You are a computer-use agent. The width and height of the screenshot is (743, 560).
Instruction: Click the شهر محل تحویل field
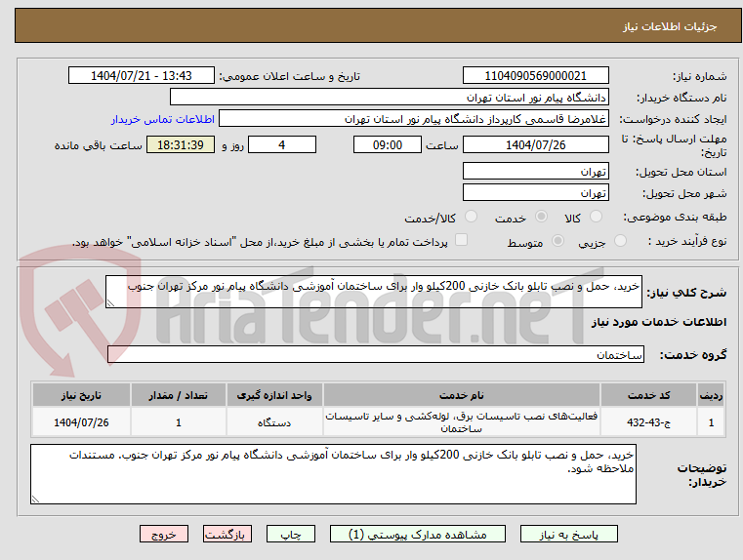tap(535, 192)
